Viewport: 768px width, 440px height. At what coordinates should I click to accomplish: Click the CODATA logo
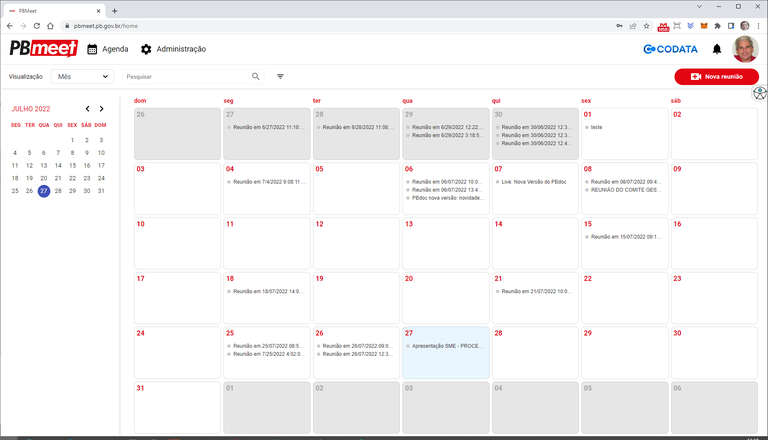tap(670, 49)
